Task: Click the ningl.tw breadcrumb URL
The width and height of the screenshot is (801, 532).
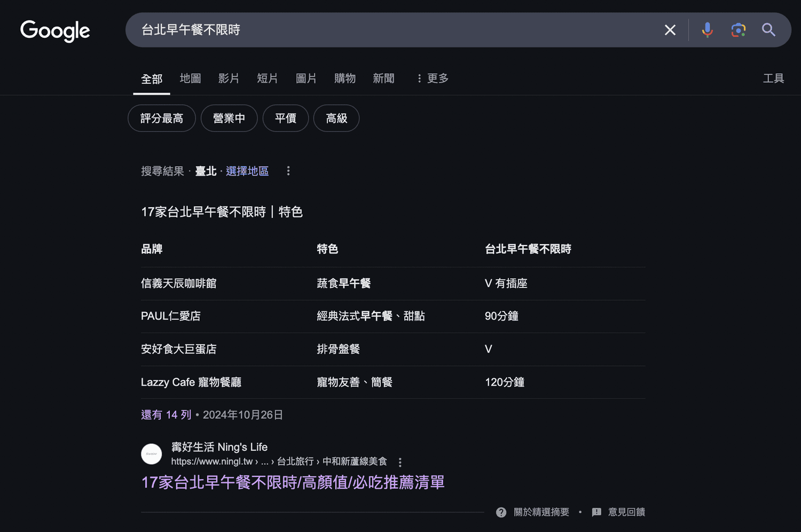Action: [279, 461]
